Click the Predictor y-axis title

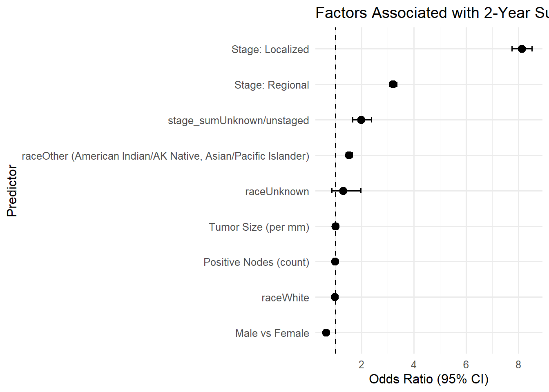[x=12, y=191]
